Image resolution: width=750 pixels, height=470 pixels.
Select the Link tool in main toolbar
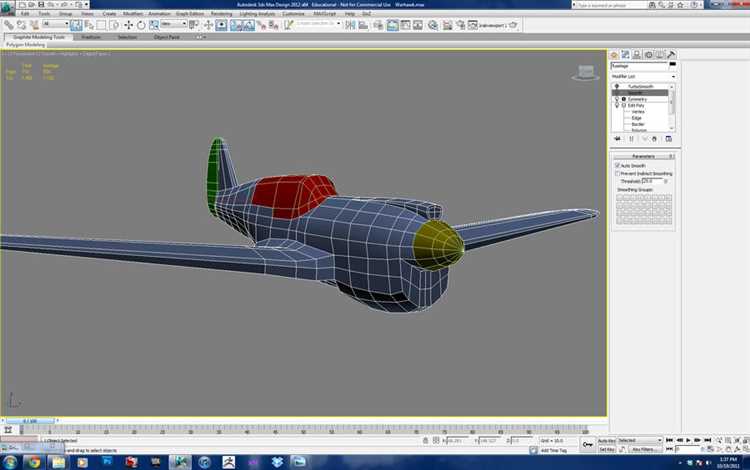point(9,25)
